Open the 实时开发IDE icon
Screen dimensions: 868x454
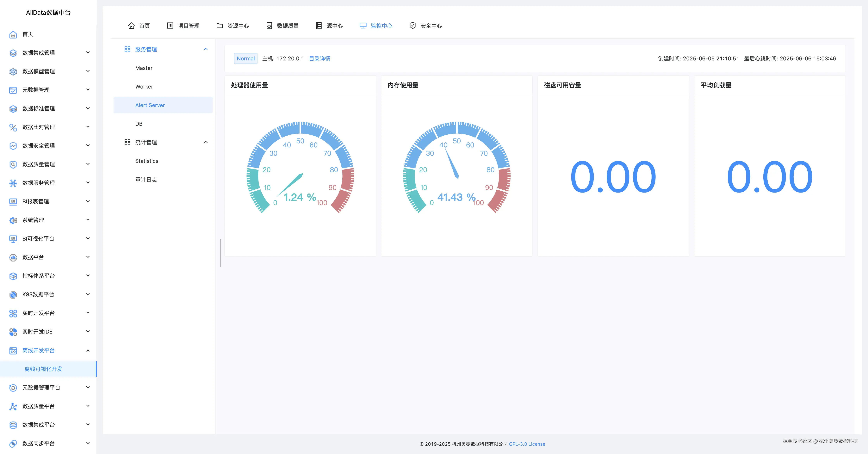[x=13, y=331]
